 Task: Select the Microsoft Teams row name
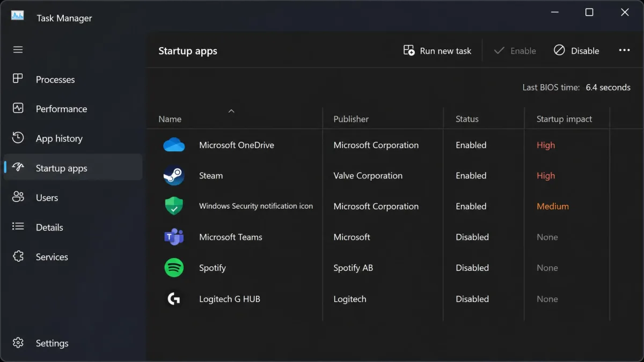[x=231, y=237]
